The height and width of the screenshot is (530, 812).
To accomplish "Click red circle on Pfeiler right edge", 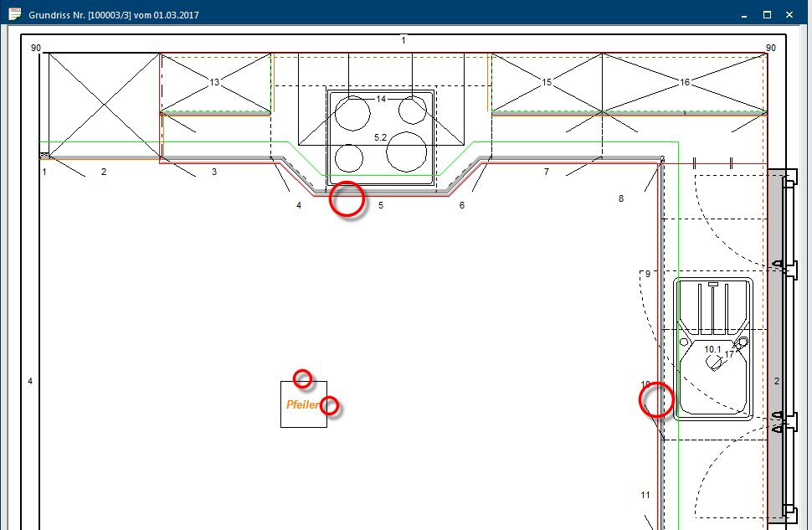I will (x=330, y=405).
